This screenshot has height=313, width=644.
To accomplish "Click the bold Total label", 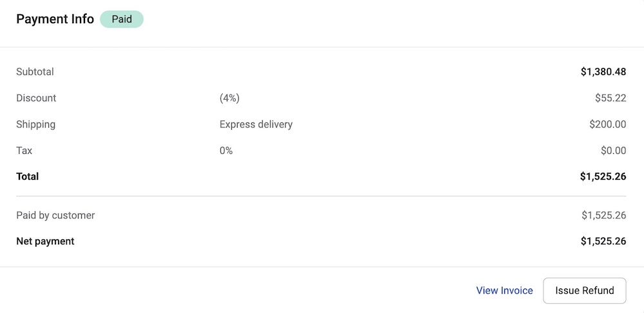I will coord(27,176).
